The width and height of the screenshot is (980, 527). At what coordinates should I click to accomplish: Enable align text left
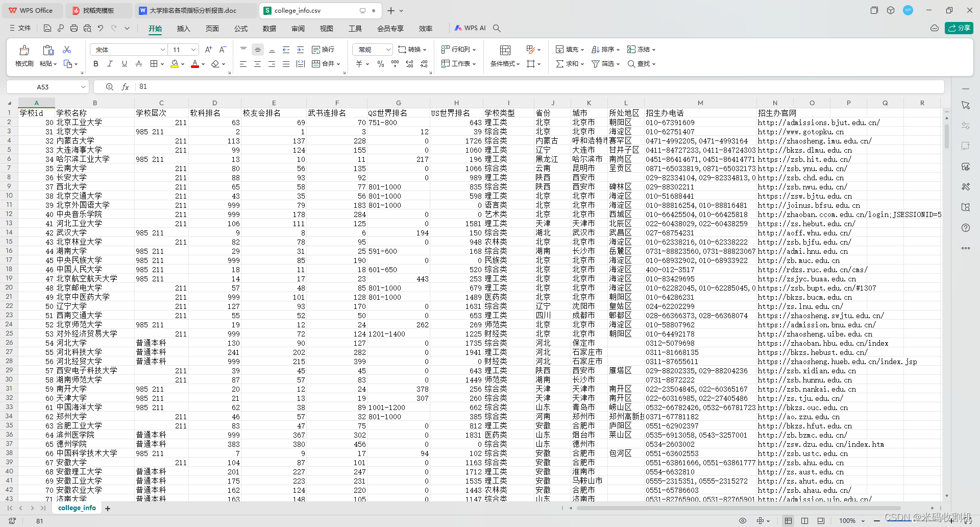[243, 64]
